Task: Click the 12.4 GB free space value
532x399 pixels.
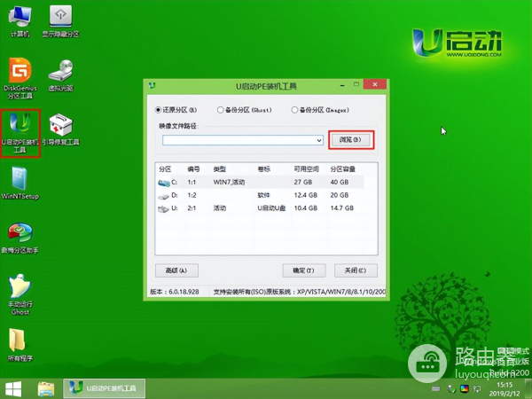Action: pyautogui.click(x=306, y=195)
